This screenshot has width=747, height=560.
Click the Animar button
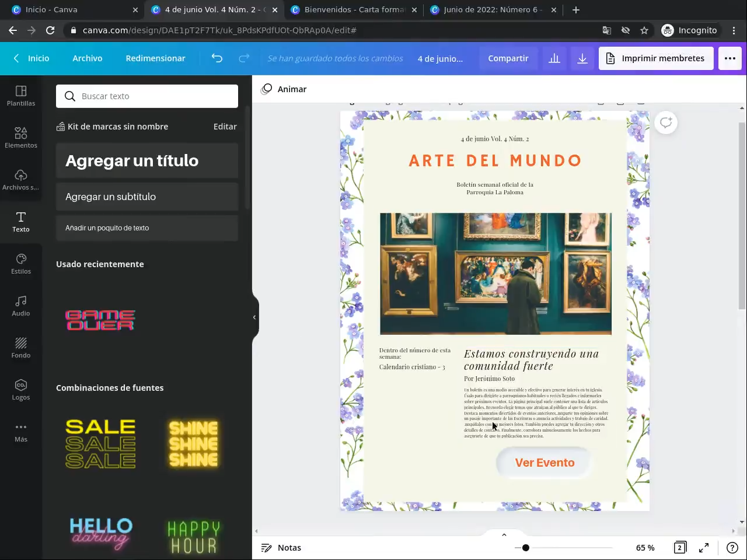(x=284, y=89)
